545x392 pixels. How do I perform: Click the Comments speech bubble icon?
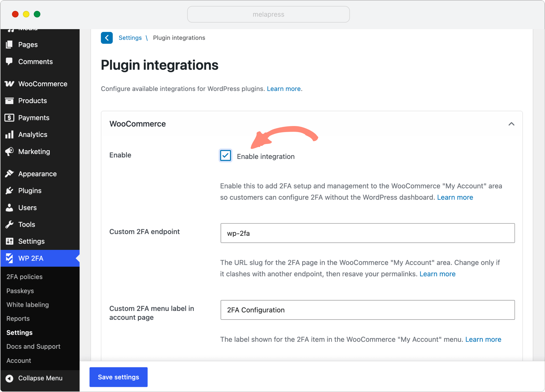pos(9,62)
